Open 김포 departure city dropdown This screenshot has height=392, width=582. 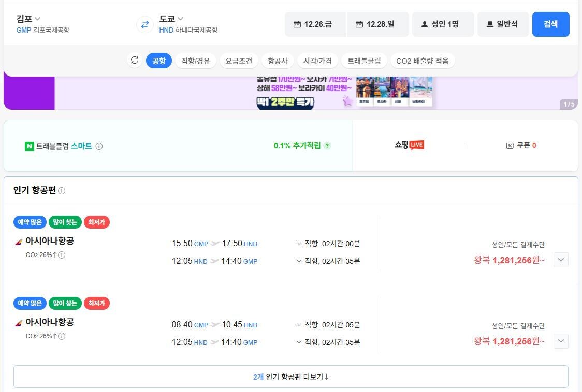[x=28, y=19]
